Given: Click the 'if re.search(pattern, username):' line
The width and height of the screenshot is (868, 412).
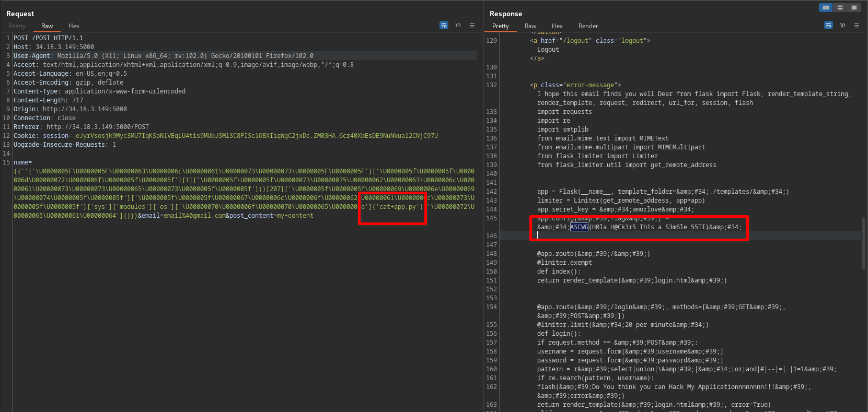Looking at the screenshot, I should (595, 378).
